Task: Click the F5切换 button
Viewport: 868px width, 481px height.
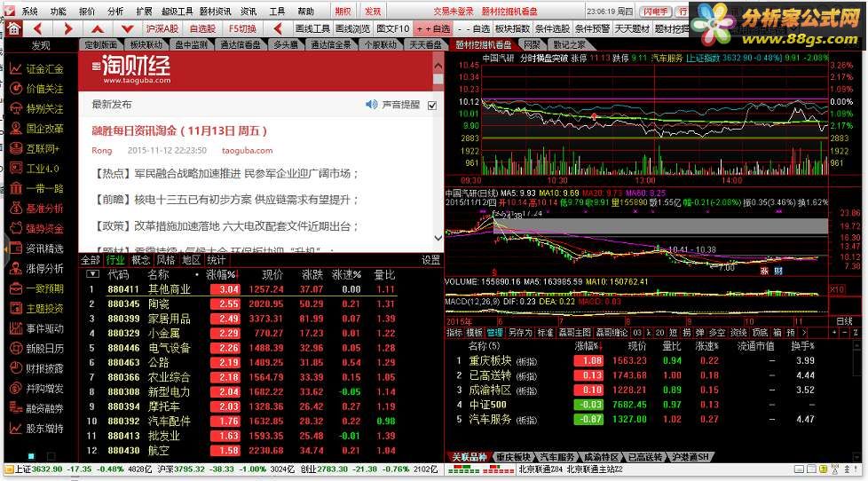Action: [242, 28]
